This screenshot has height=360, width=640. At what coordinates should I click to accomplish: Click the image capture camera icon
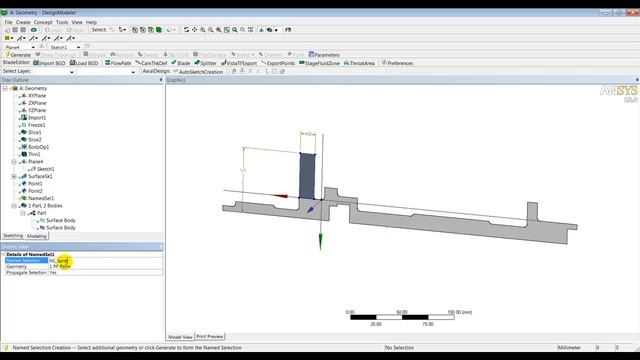(x=34, y=30)
